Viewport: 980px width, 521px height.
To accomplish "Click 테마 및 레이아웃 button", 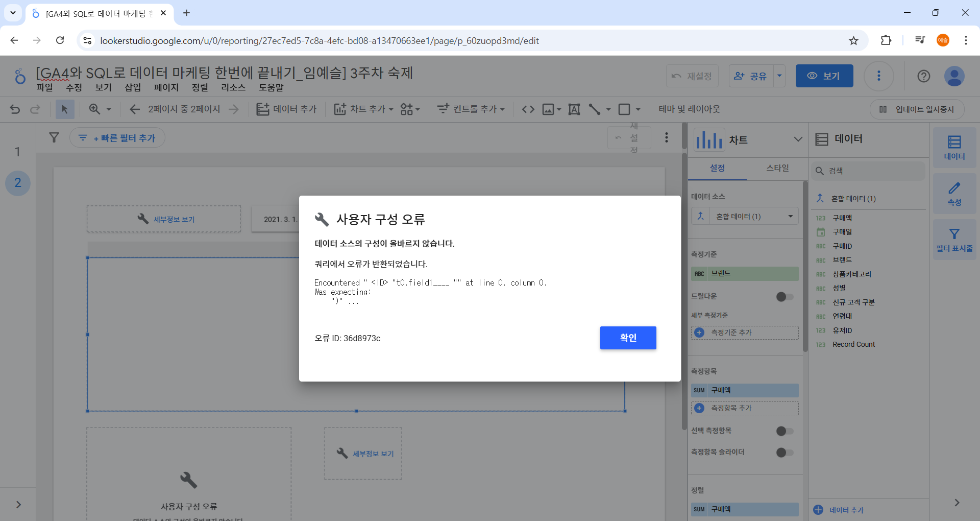I will tap(689, 109).
